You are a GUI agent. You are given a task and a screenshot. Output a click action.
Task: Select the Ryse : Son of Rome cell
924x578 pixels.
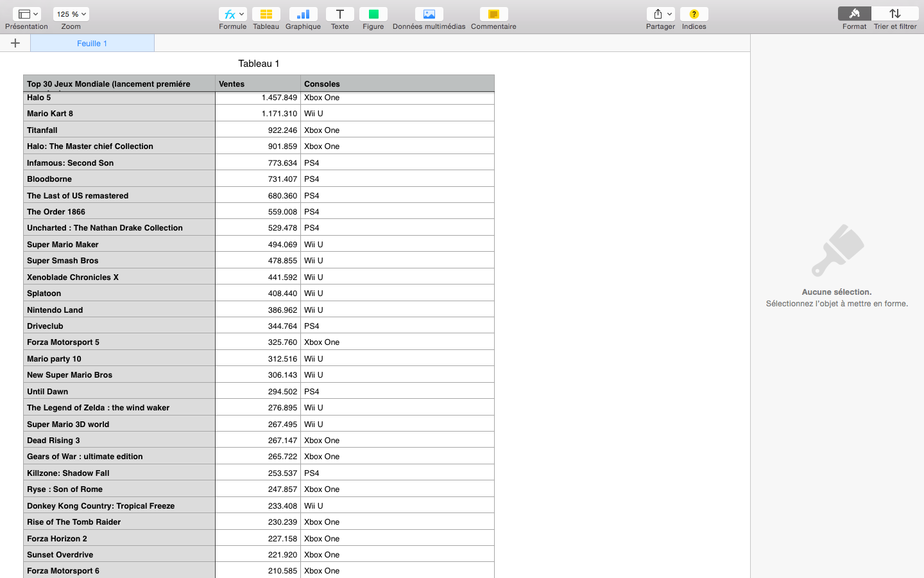pos(119,489)
